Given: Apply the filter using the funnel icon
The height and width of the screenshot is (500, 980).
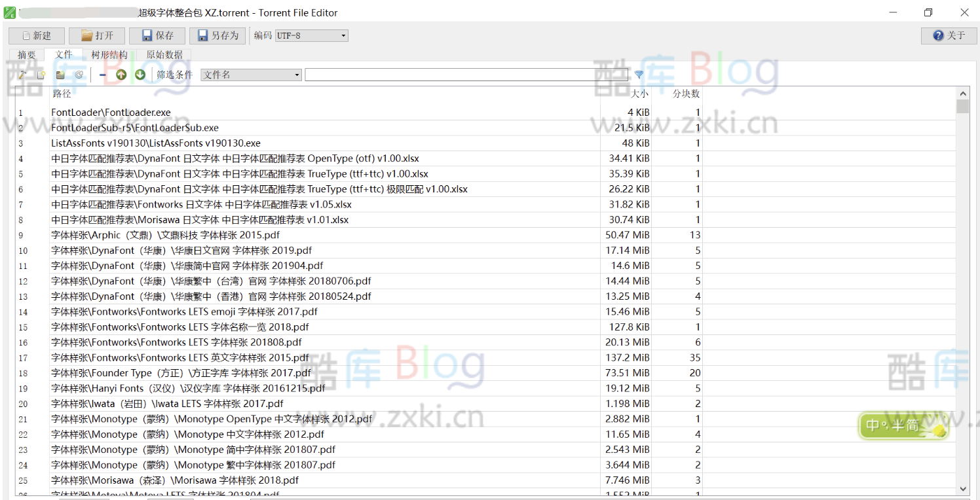Looking at the screenshot, I should 638,74.
